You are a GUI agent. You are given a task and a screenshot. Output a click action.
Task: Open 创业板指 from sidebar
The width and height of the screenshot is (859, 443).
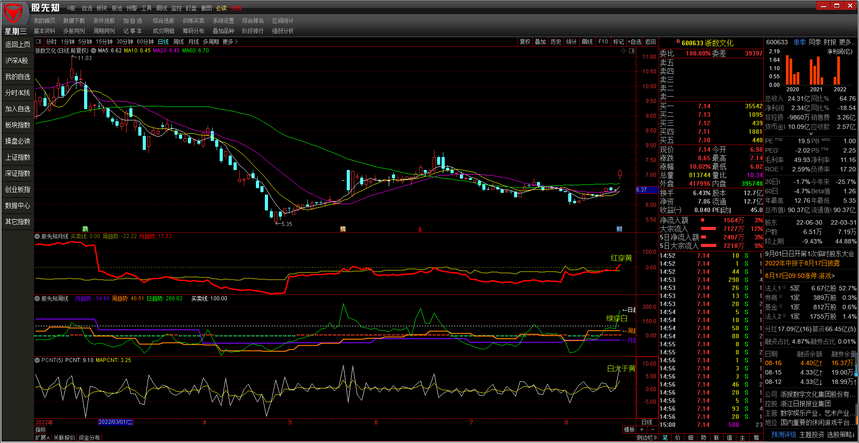coord(18,189)
